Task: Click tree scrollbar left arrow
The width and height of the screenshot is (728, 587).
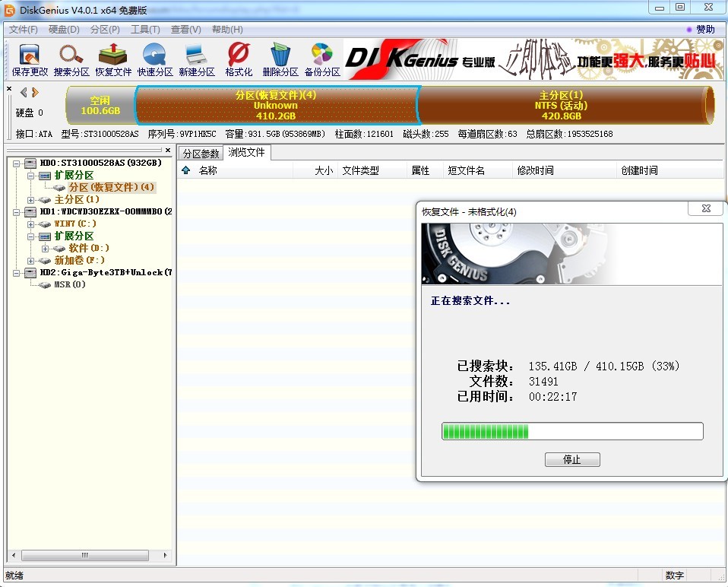Action: [x=14, y=555]
